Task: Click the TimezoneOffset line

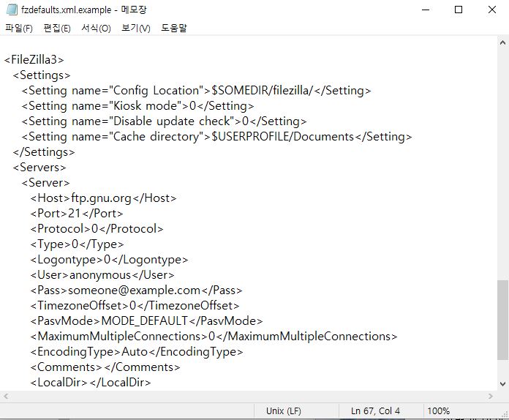Action: point(135,305)
